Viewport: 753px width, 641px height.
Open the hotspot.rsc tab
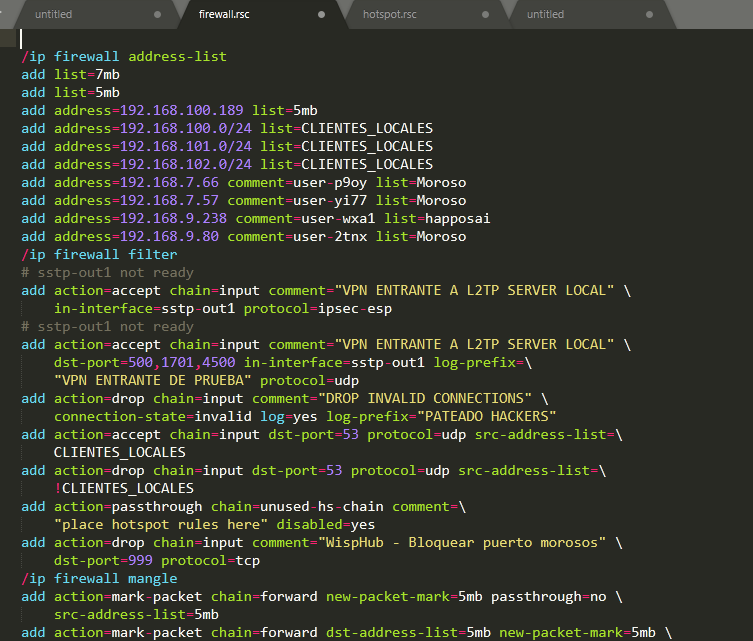pos(390,15)
